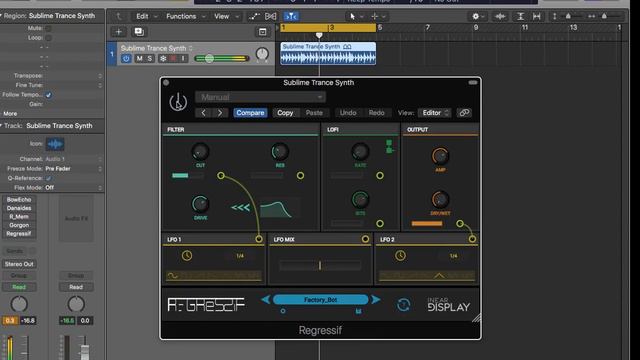Viewport: 640px width, 360px height.
Task: Open the Flex Mode Off dropdown
Action: tap(73, 187)
